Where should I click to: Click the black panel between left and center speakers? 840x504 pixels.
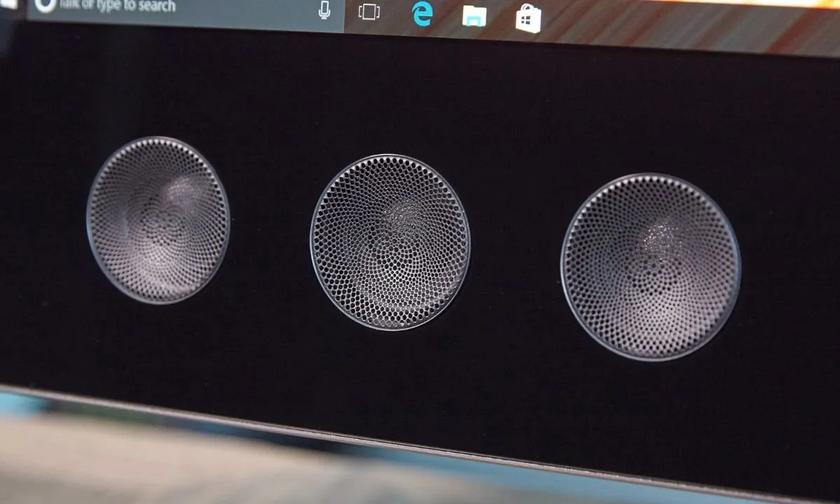269,231
